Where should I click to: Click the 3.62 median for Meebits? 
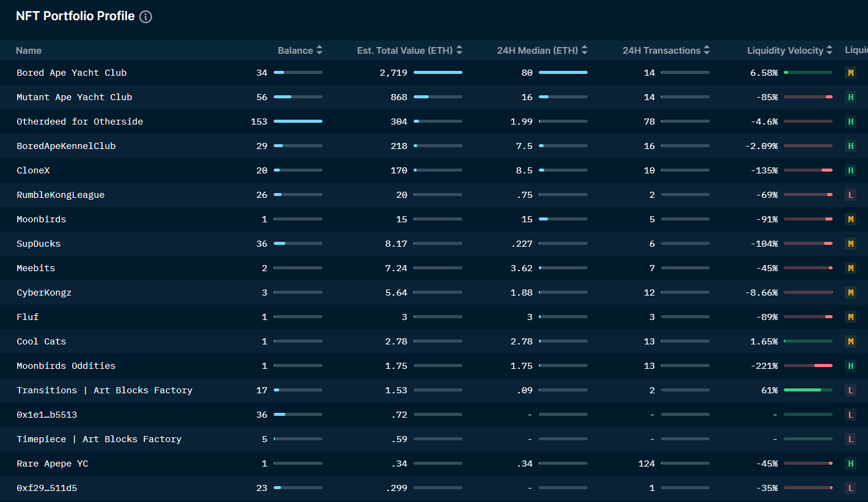522,268
